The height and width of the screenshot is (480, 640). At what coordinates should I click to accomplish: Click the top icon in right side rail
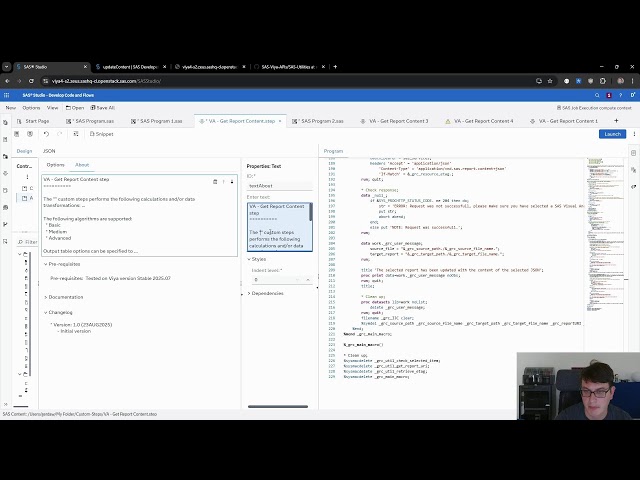click(633, 153)
